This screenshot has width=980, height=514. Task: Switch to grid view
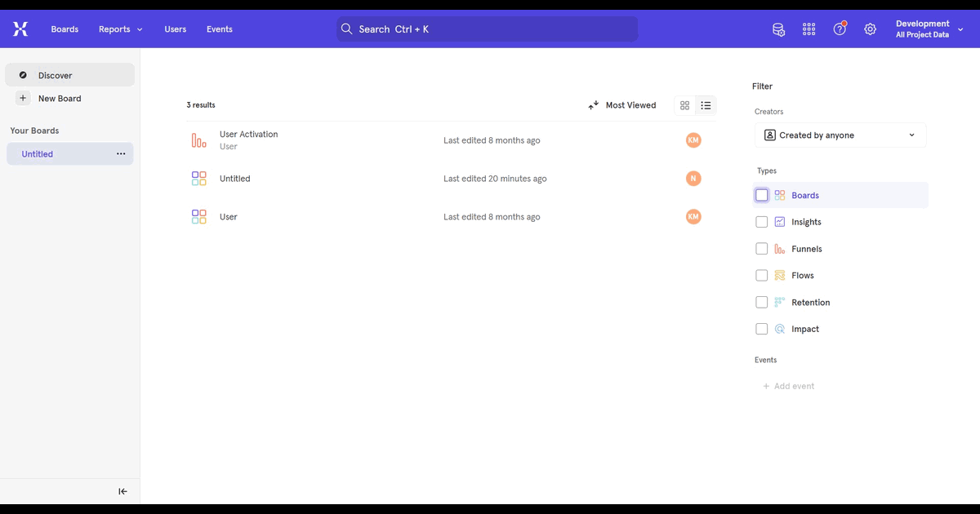pyautogui.click(x=684, y=105)
